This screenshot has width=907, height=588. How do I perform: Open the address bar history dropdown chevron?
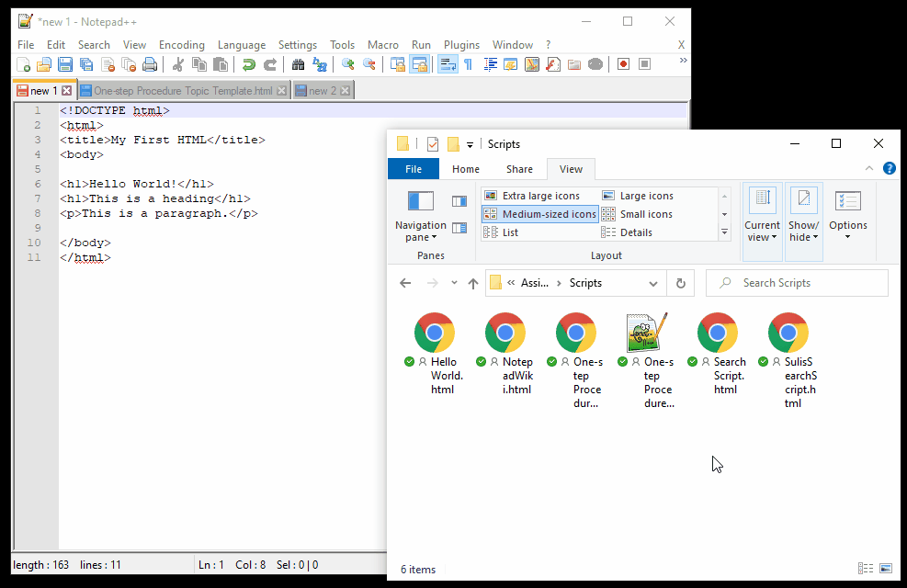click(653, 283)
